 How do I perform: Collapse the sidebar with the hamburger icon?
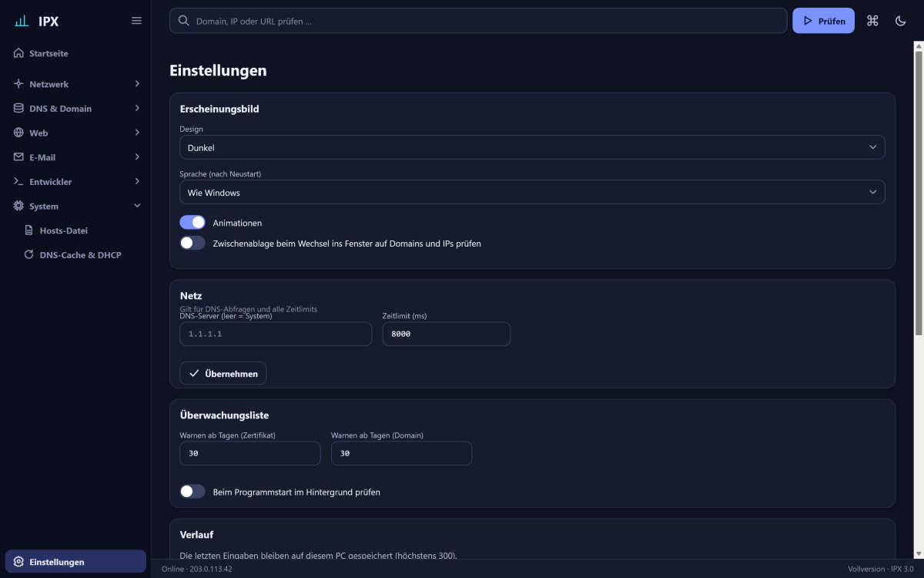point(136,21)
